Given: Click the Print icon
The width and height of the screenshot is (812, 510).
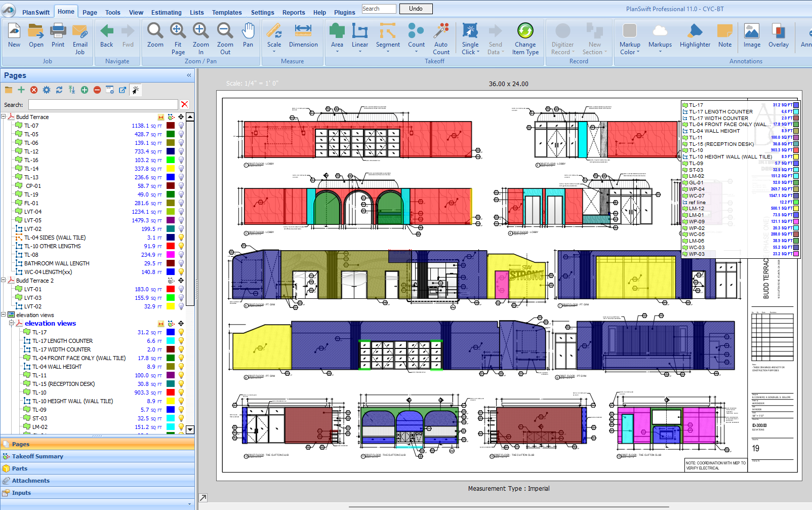Looking at the screenshot, I should pos(58,31).
